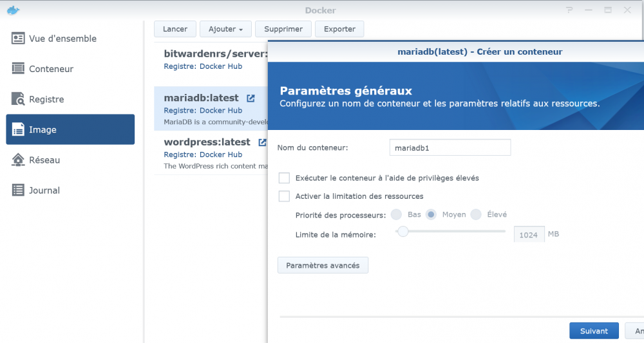
Task: Click Docker Hub link under wordpress:latest
Action: (221, 154)
